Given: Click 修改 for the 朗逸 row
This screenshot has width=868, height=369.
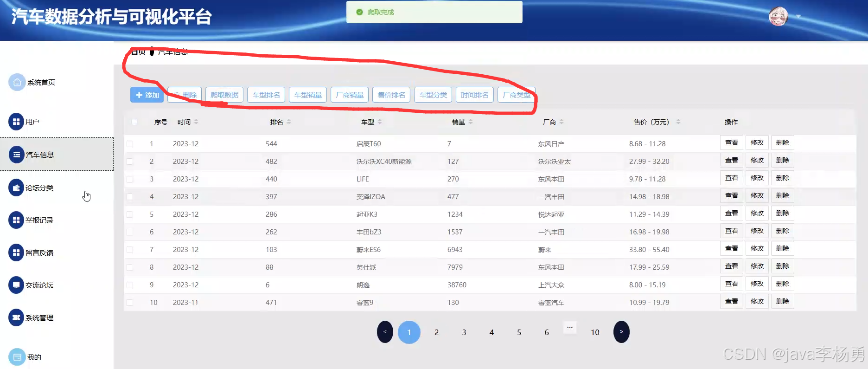Looking at the screenshot, I should point(757,284).
